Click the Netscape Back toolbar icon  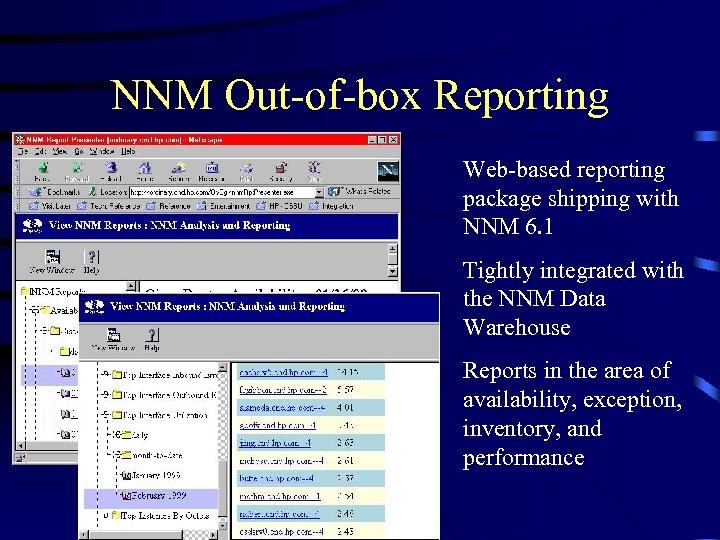tap(43, 168)
